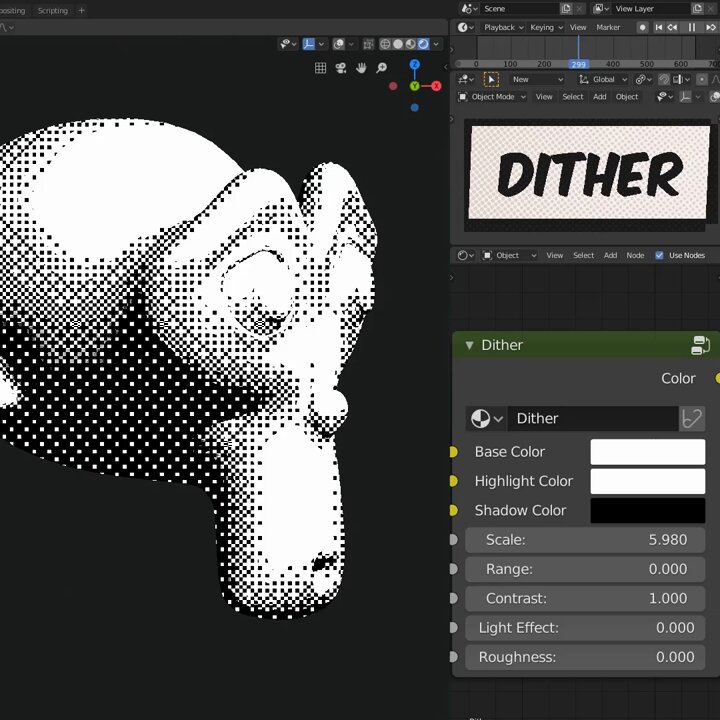The height and width of the screenshot is (720, 720).
Task: Jump to timeline start frame
Action: [659, 28]
